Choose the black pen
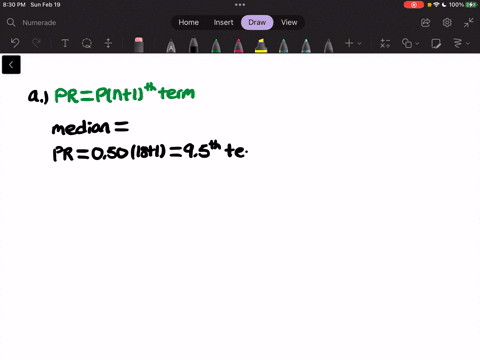The height and width of the screenshot is (360, 480). point(193,45)
